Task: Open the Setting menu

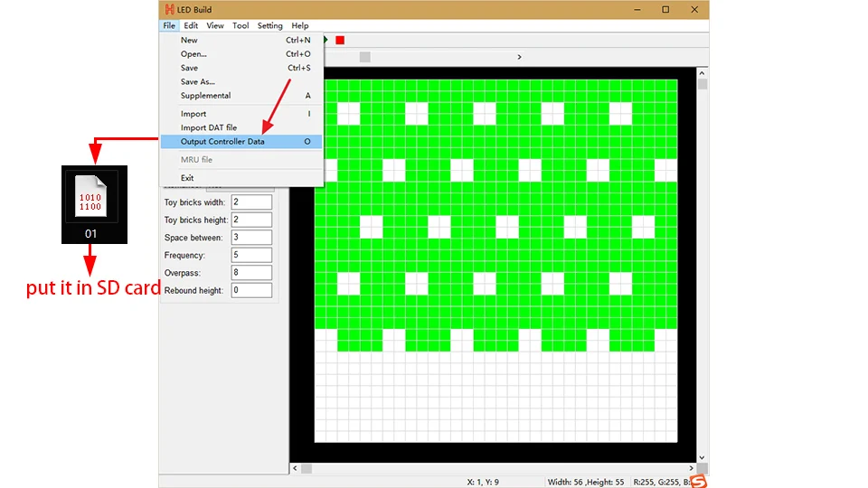Action: (269, 25)
